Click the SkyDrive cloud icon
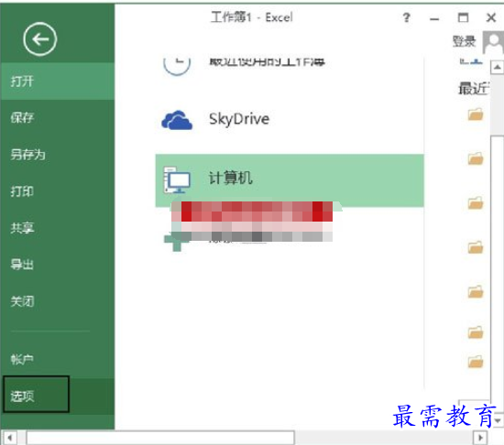Viewport: 504px width, 445px height. point(177,120)
